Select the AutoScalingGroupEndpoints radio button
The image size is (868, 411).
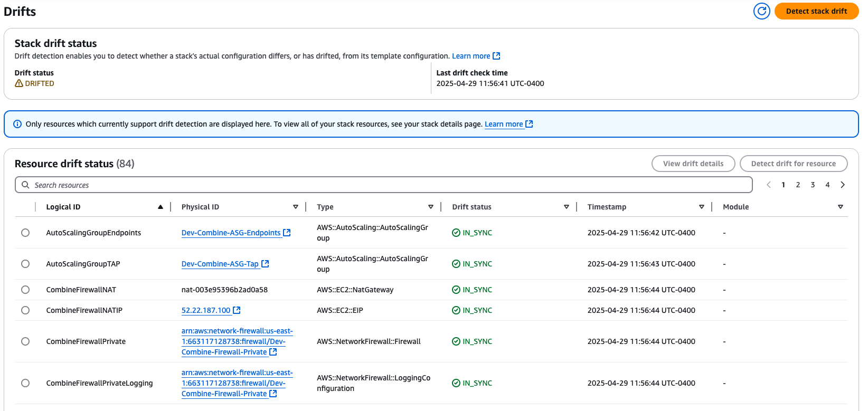[25, 233]
